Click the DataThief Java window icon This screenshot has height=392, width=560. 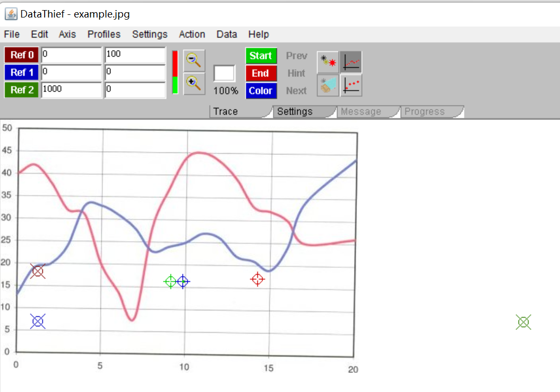[x=11, y=14]
